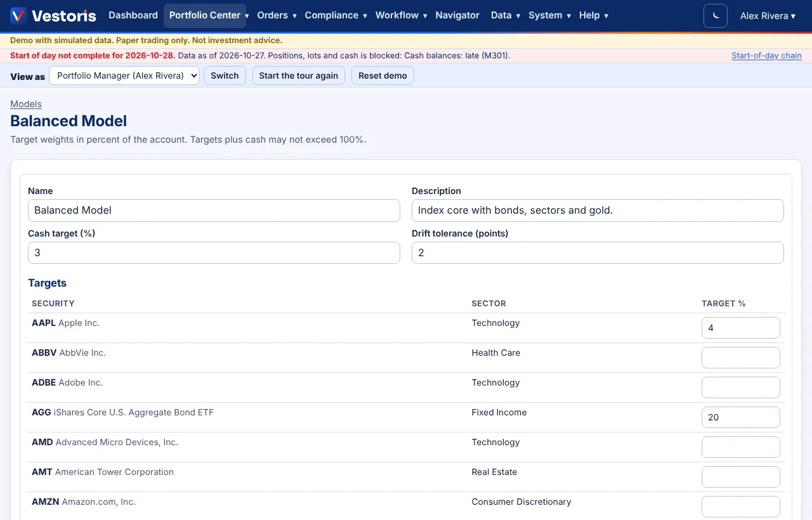The image size is (812, 520).
Task: Edit the Description field
Action: [598, 211]
